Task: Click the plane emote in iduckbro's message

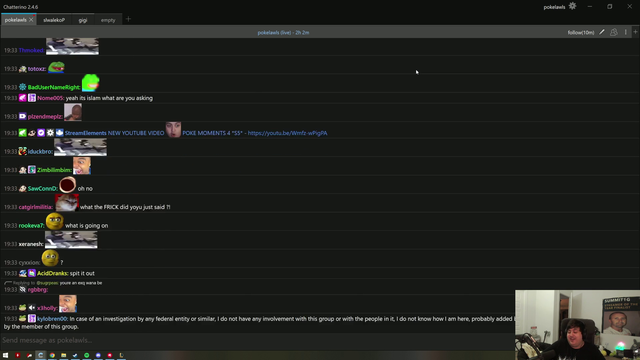Action: [x=80, y=147]
